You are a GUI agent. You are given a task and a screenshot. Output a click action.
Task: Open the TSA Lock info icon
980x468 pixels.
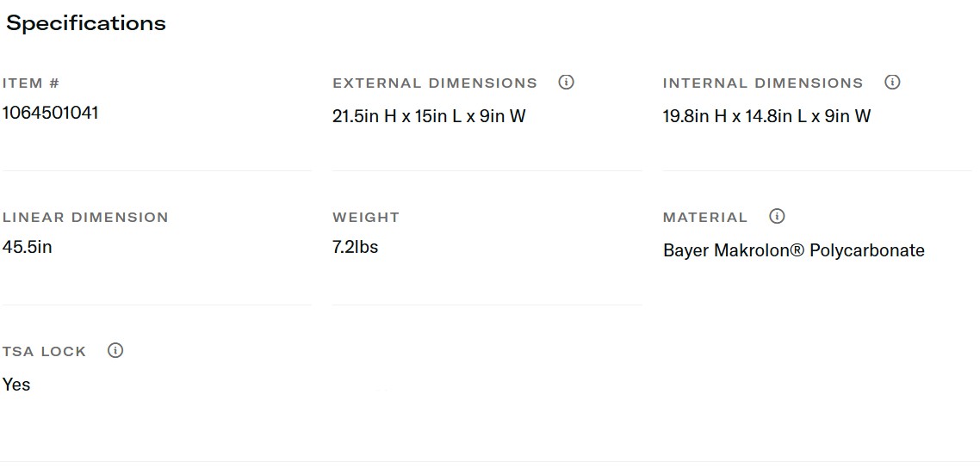pyautogui.click(x=115, y=351)
